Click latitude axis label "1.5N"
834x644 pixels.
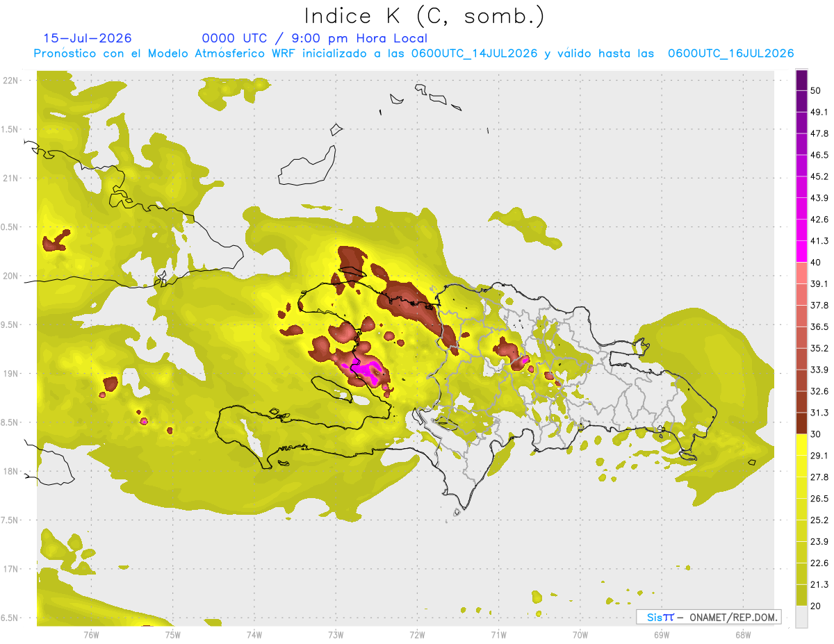pos(9,129)
